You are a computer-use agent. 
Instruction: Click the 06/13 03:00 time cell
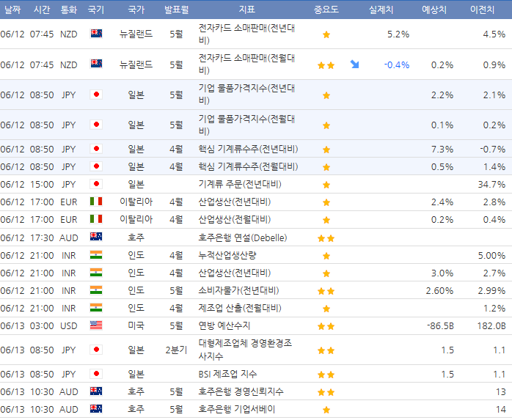coord(42,325)
